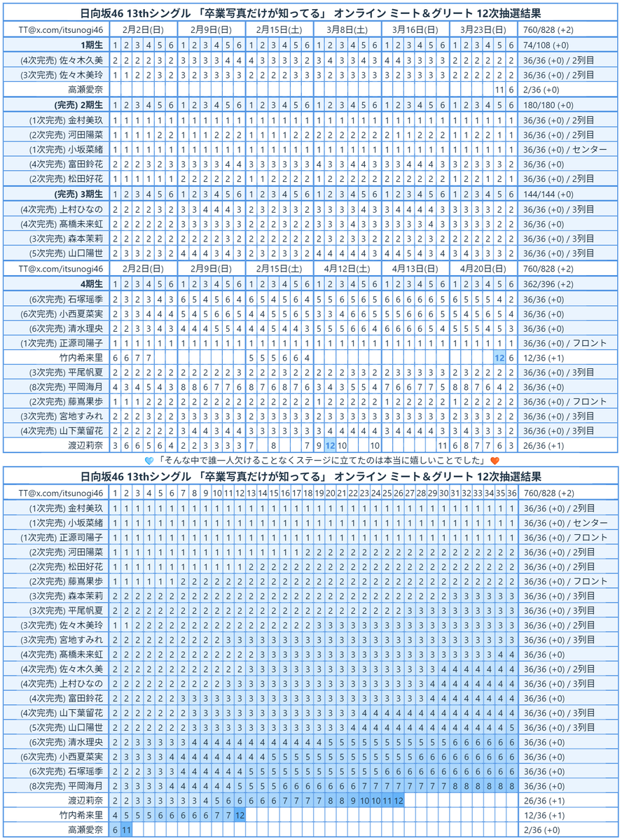Viewport: 622px width, 840px height.
Task: Select the 144/144 (+0) total for 3期生
Action: point(551,194)
